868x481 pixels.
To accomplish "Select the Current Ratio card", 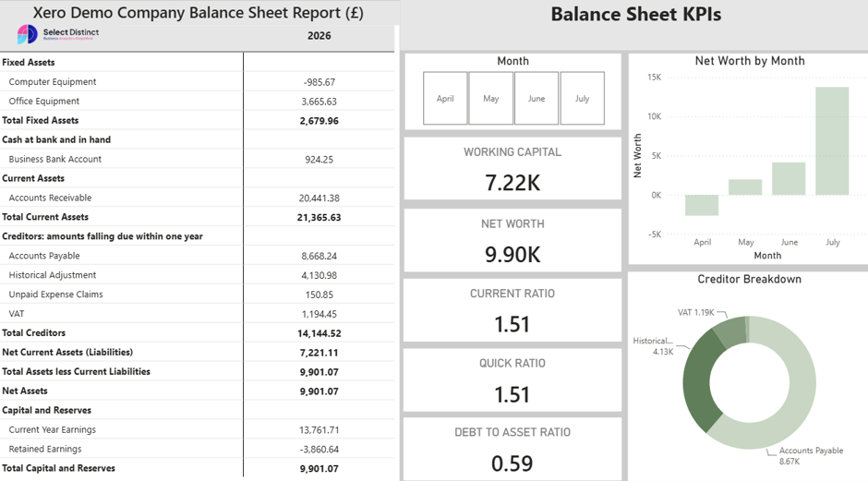I will click(x=512, y=310).
